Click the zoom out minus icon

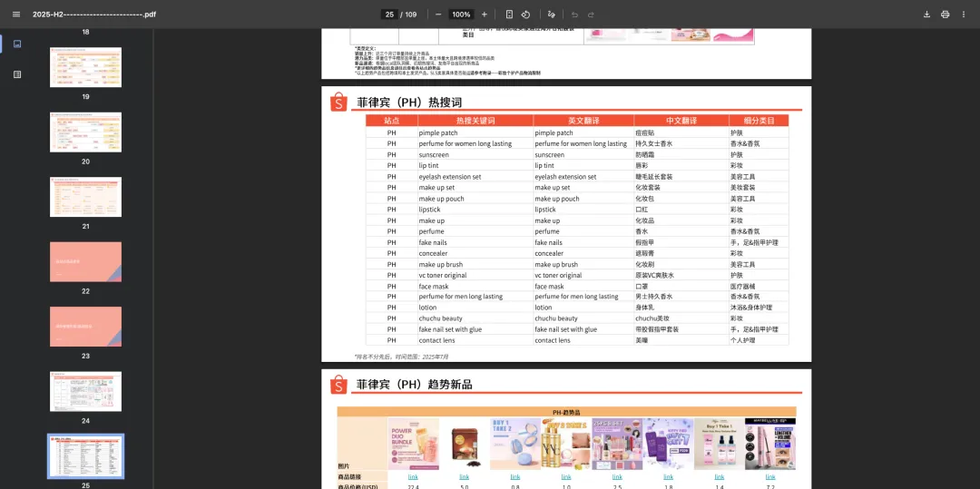(x=438, y=15)
